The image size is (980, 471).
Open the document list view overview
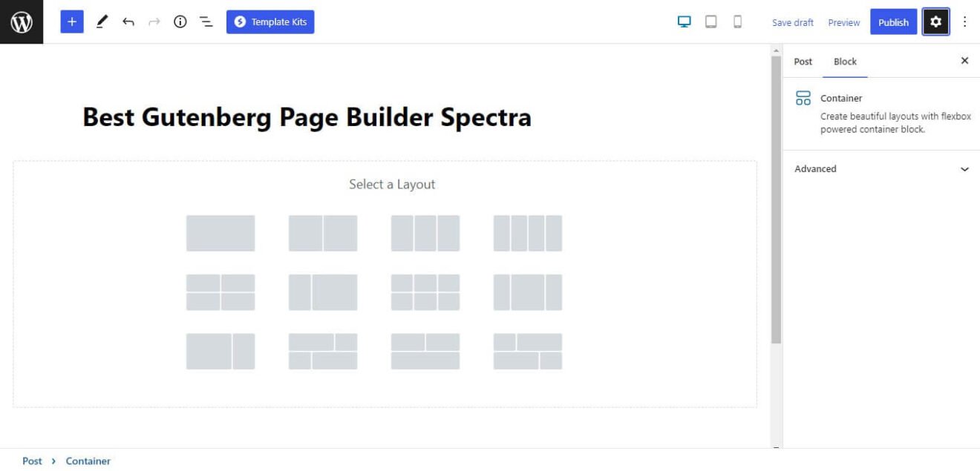click(x=204, y=22)
